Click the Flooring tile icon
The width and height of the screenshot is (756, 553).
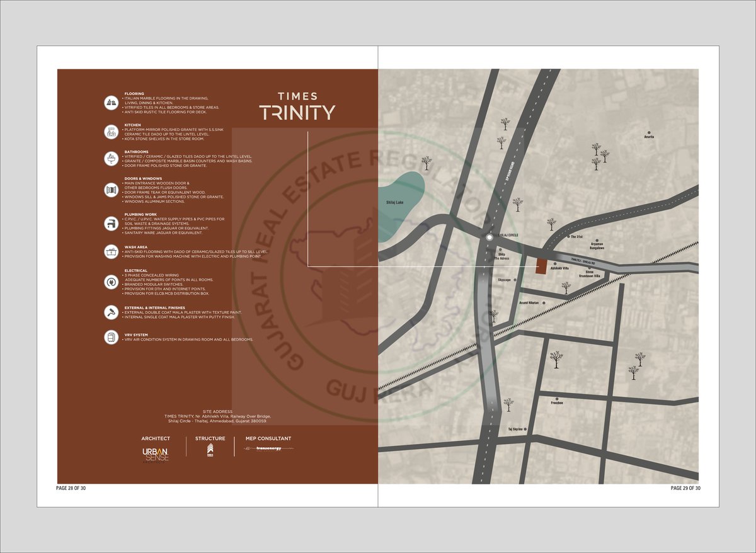pos(112,102)
